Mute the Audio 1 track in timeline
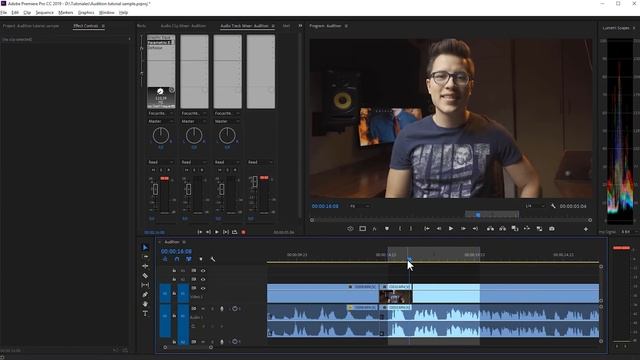 203,309
